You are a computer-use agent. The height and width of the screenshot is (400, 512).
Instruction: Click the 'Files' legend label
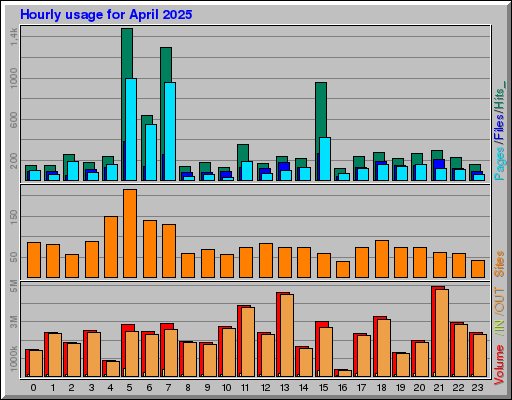point(499,127)
